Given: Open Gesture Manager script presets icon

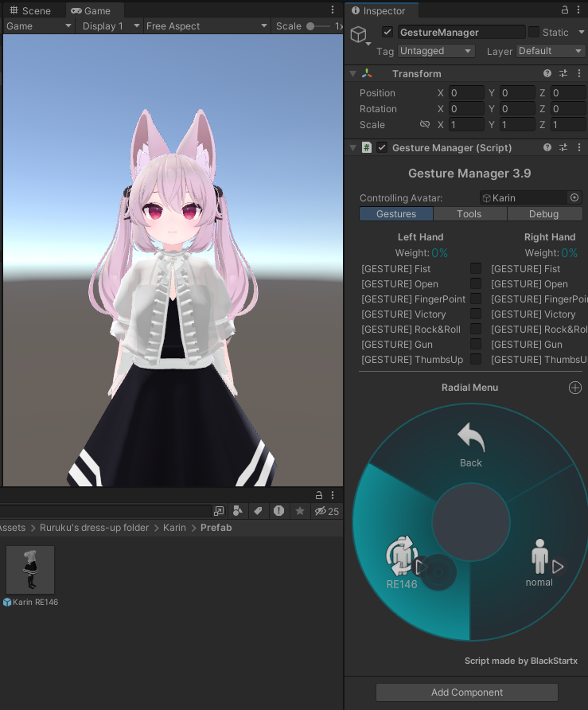Looking at the screenshot, I should coord(563,147).
